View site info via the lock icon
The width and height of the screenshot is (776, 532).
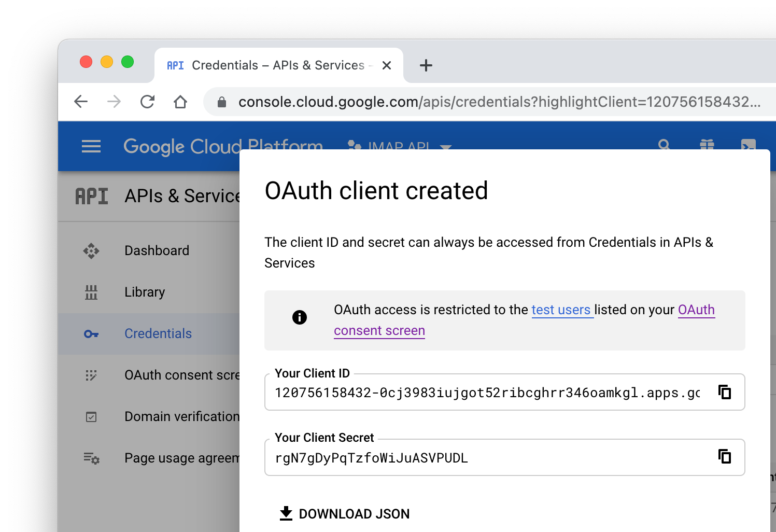point(222,102)
